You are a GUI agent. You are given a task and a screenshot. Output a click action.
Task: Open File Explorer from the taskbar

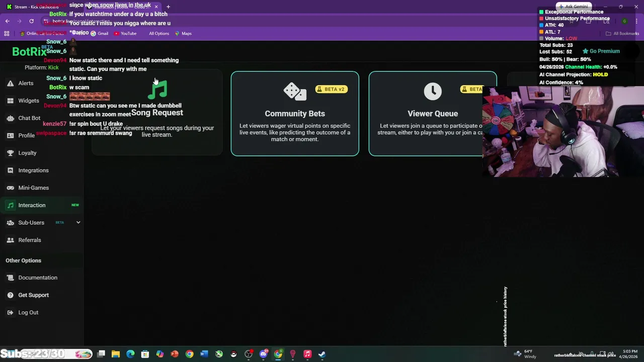coord(116,354)
